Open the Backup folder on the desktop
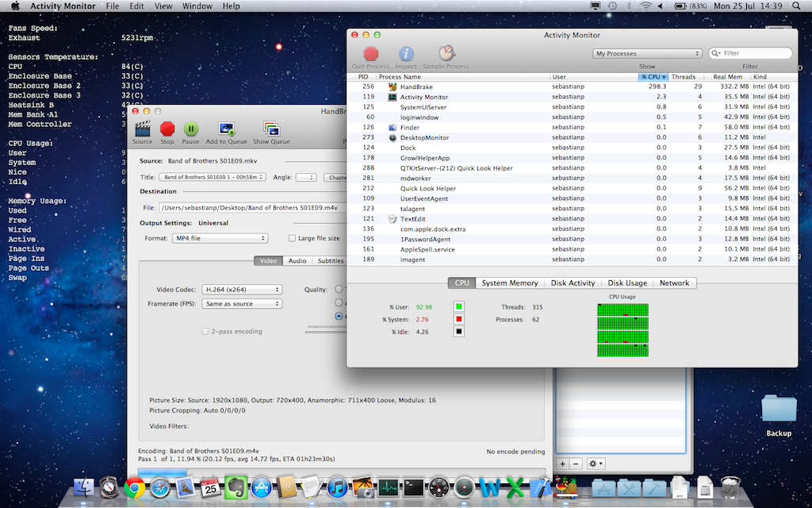This screenshot has width=812, height=508. (779, 409)
